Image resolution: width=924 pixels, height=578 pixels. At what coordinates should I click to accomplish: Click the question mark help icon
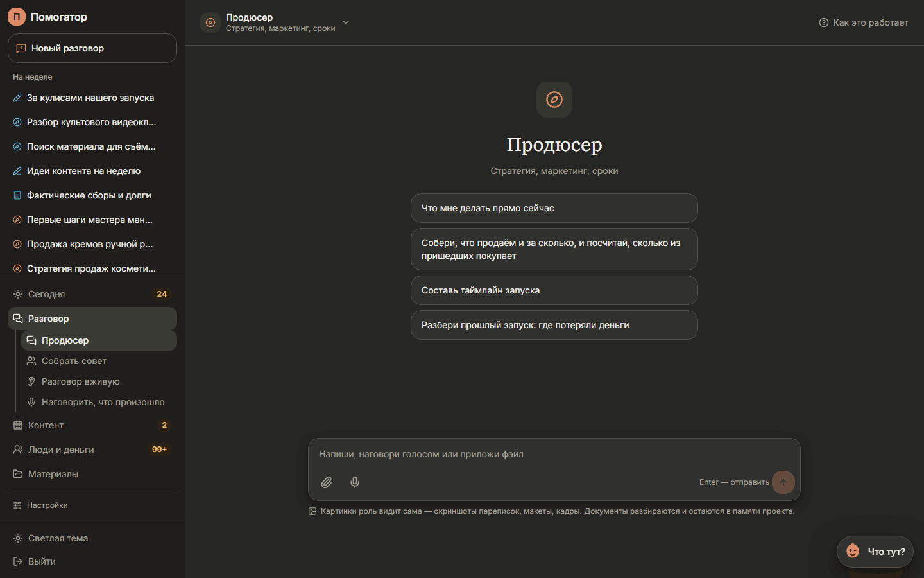824,22
